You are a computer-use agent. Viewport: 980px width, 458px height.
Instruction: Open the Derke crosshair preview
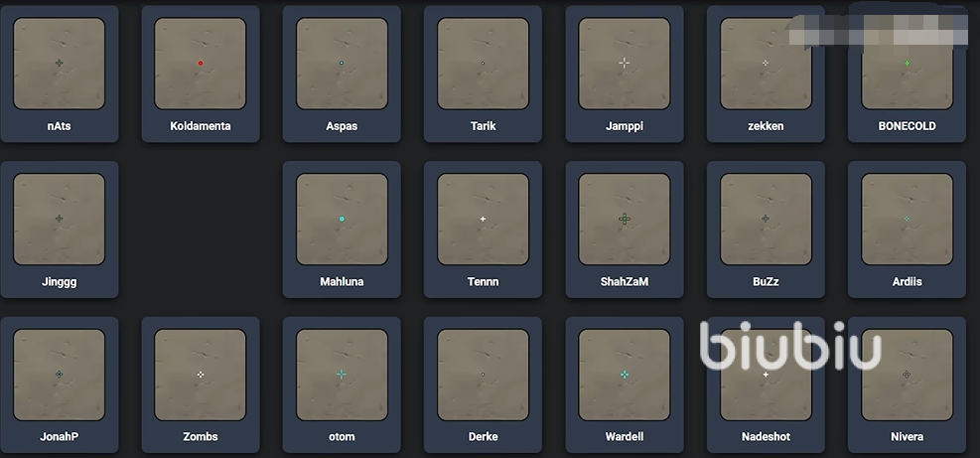484,375
